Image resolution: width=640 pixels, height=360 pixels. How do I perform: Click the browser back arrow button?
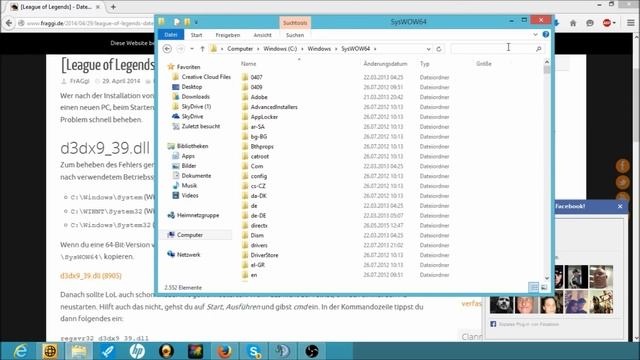point(9,23)
